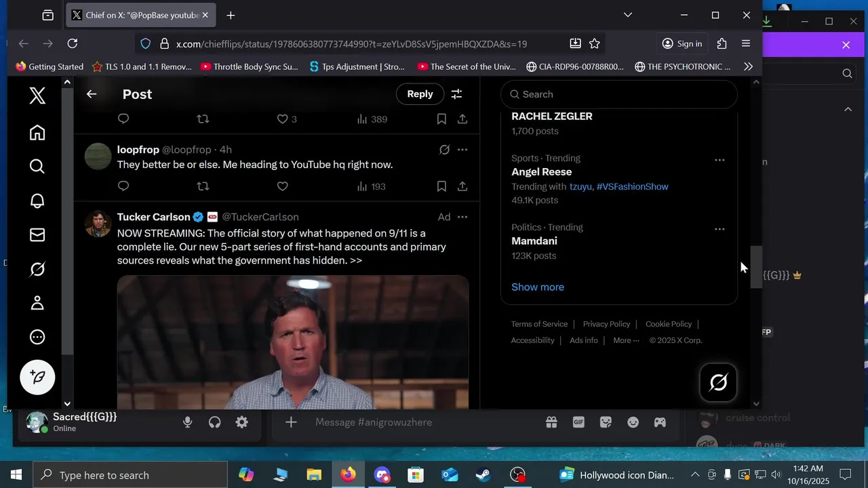Viewport: 868px width, 488px height.
Task: Open reply sorting filter icon
Action: [457, 94]
